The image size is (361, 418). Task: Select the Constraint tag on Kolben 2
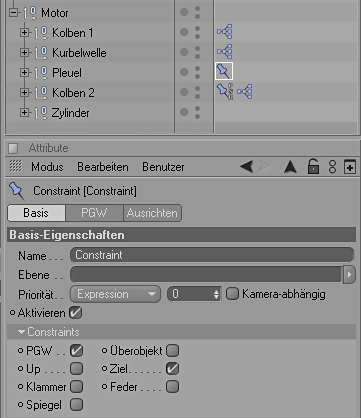(x=225, y=92)
